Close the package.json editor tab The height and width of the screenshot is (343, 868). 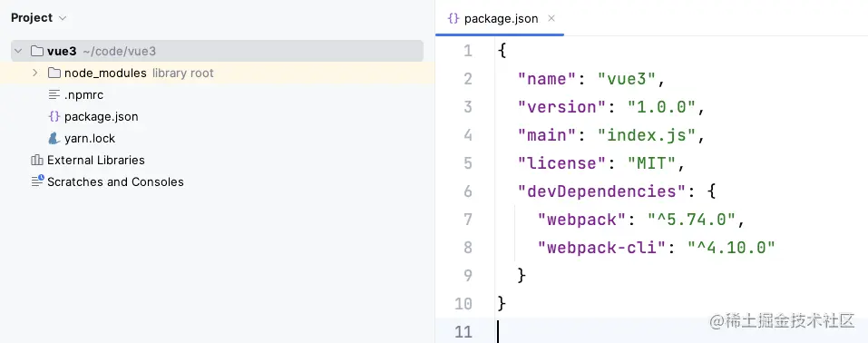[551, 18]
